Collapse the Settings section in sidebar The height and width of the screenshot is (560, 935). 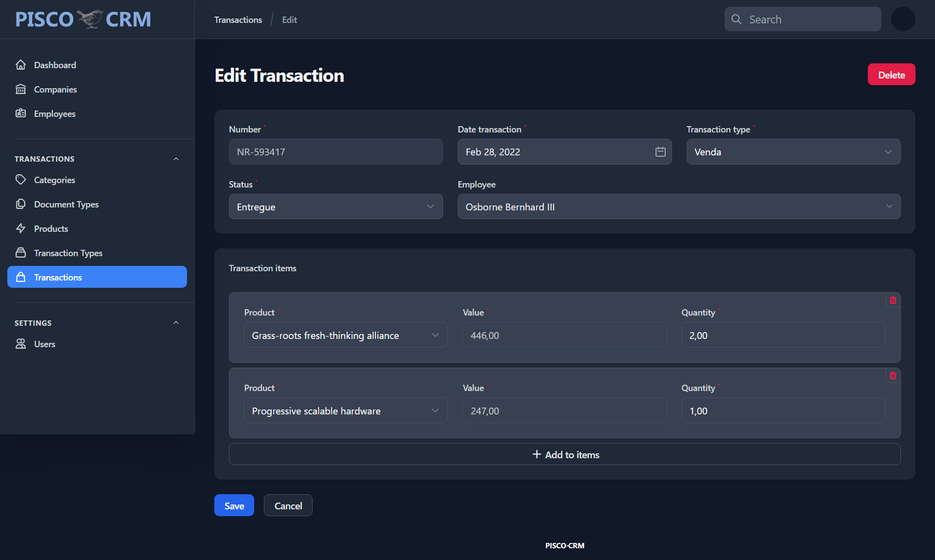point(176,322)
